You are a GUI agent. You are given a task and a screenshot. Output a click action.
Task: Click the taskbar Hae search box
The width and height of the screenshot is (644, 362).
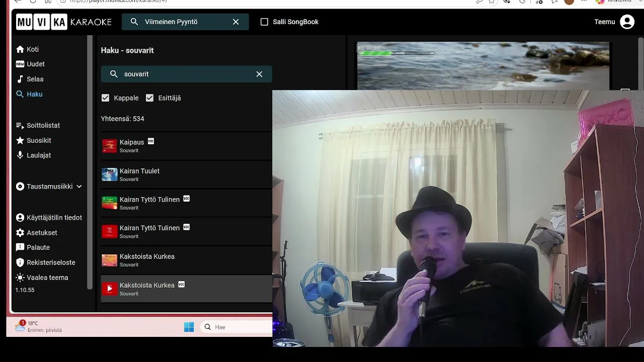tap(236, 327)
